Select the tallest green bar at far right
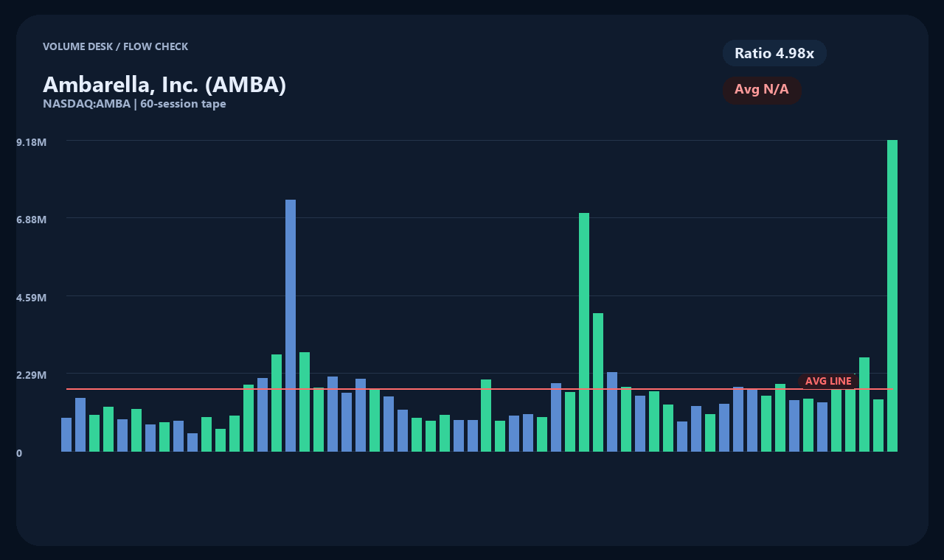 pos(892,295)
